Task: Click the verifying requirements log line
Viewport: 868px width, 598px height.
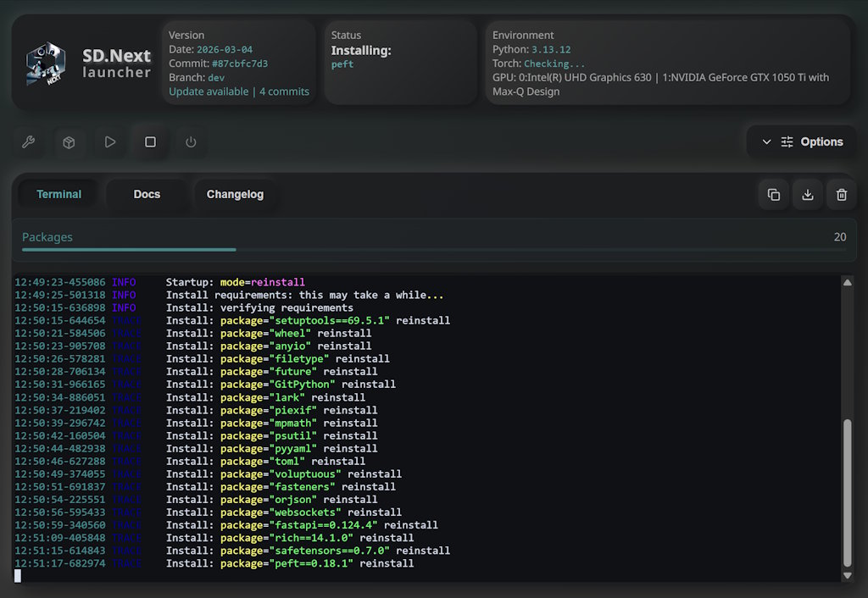Action: 184,307
